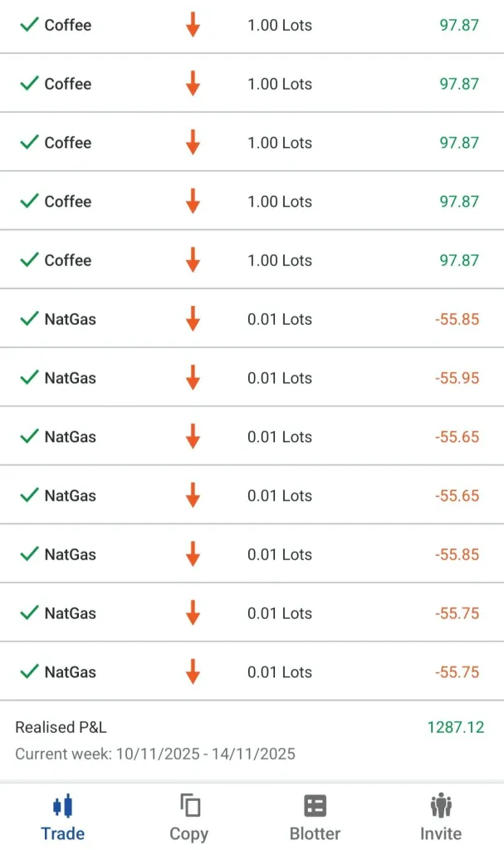Tap the Realised P&L label
The width and height of the screenshot is (504, 850).
pyautogui.click(x=61, y=728)
